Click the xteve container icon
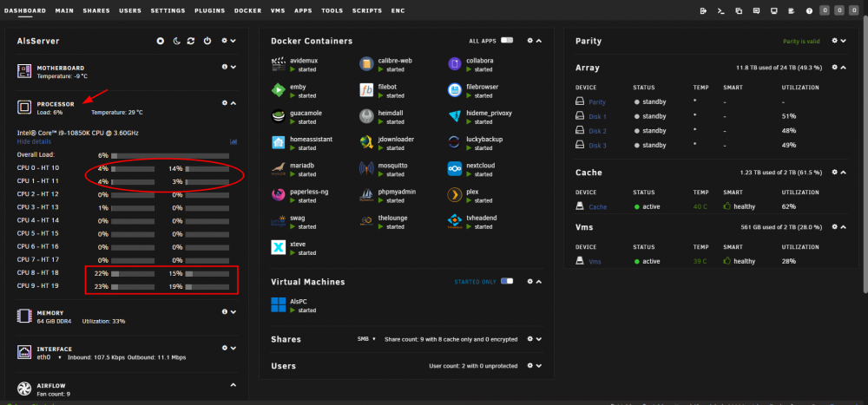The width and height of the screenshot is (868, 405). coord(279,247)
